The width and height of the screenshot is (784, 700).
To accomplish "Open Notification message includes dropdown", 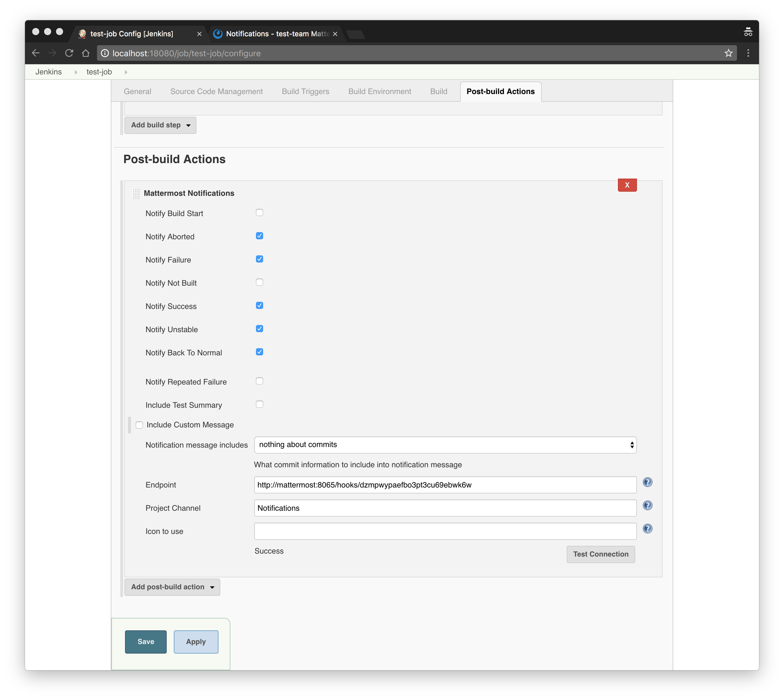I will coord(445,445).
